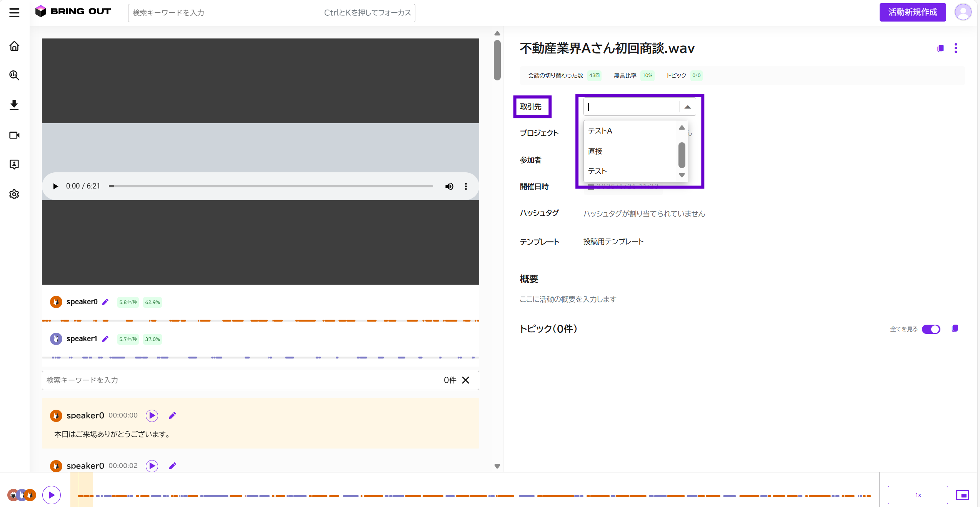Open the video camera sidebar icon

point(14,135)
